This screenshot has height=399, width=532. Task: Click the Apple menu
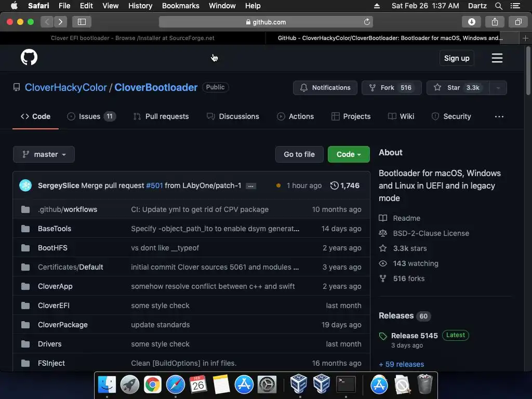point(14,6)
